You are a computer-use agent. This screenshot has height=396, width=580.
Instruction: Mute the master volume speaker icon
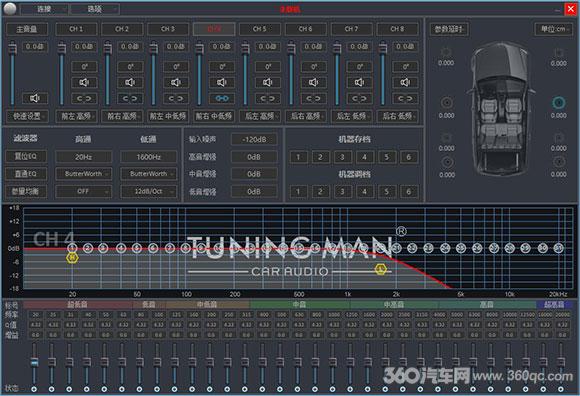click(35, 98)
